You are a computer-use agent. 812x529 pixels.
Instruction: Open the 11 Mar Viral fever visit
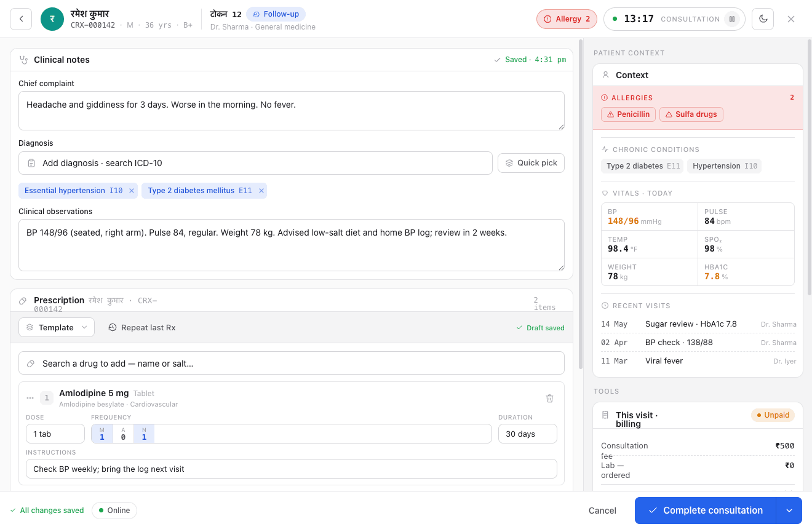[x=698, y=361]
